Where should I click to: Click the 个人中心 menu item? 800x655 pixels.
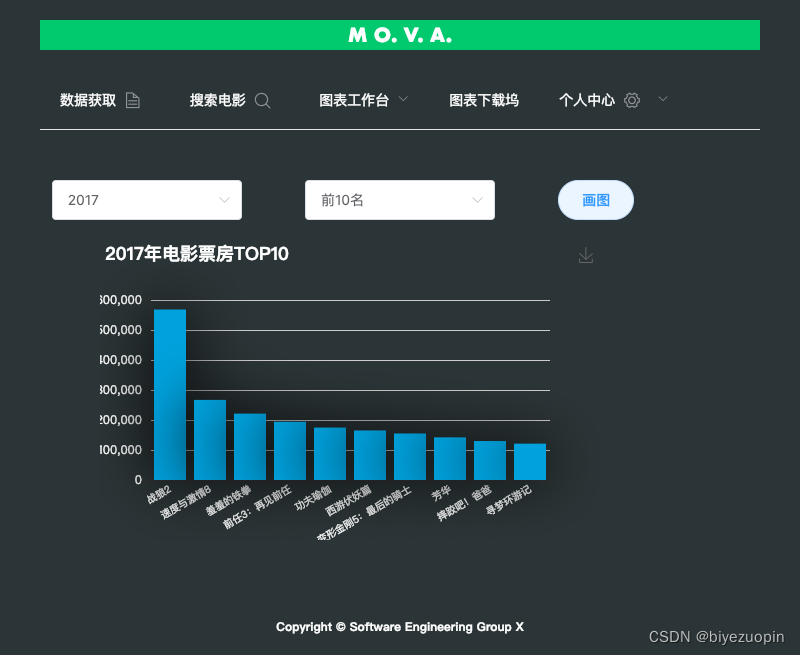click(586, 100)
